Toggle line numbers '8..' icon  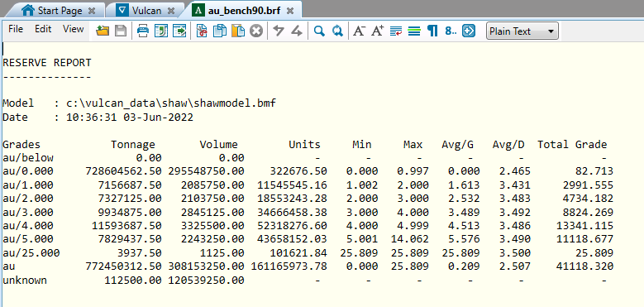[x=451, y=31]
